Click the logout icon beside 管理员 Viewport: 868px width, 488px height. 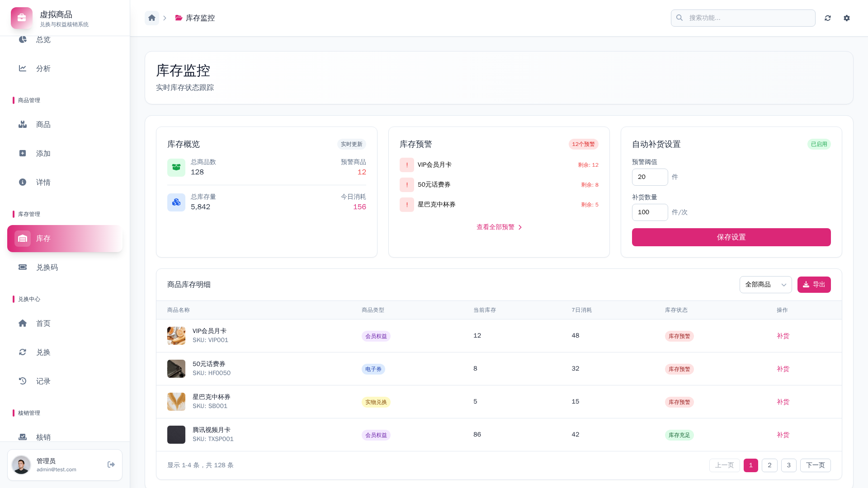click(111, 465)
